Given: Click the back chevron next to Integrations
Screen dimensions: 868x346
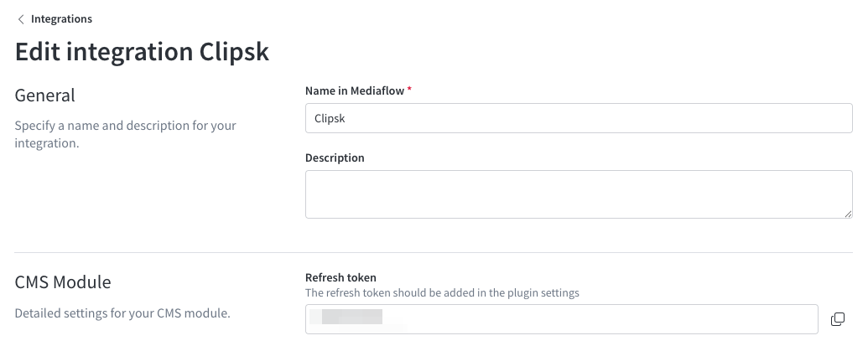Looking at the screenshot, I should click(21, 19).
